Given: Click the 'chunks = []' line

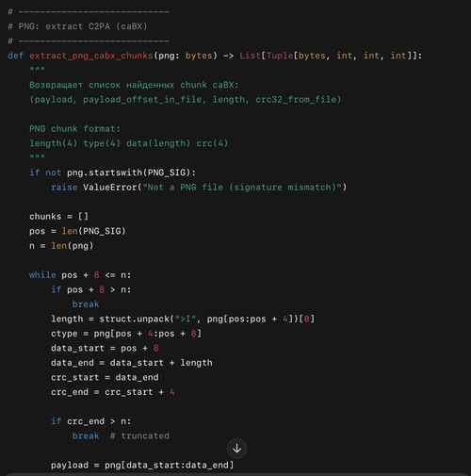Looking at the screenshot, I should click(x=59, y=217).
